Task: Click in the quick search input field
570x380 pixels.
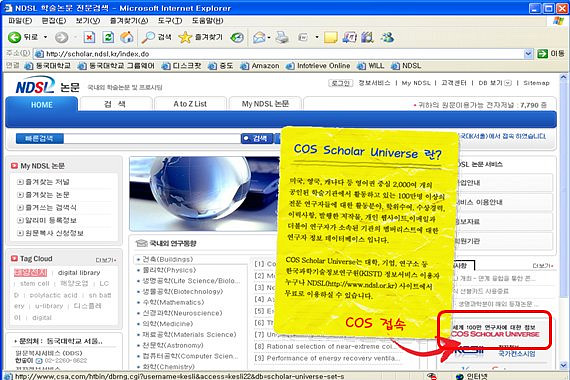Action: click(152, 138)
